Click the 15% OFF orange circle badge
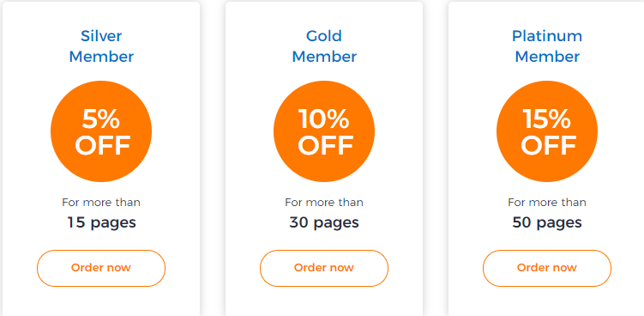The width and height of the screenshot is (644, 316). coord(547,131)
